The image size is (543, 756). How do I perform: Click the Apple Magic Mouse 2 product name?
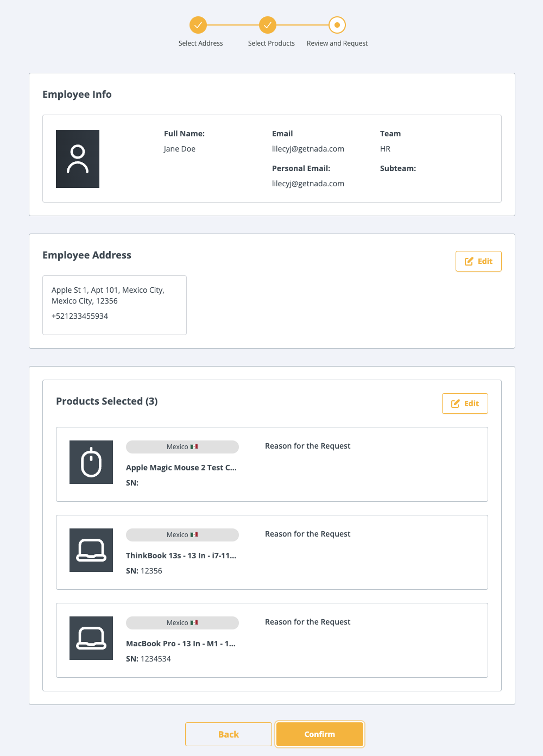(181, 468)
